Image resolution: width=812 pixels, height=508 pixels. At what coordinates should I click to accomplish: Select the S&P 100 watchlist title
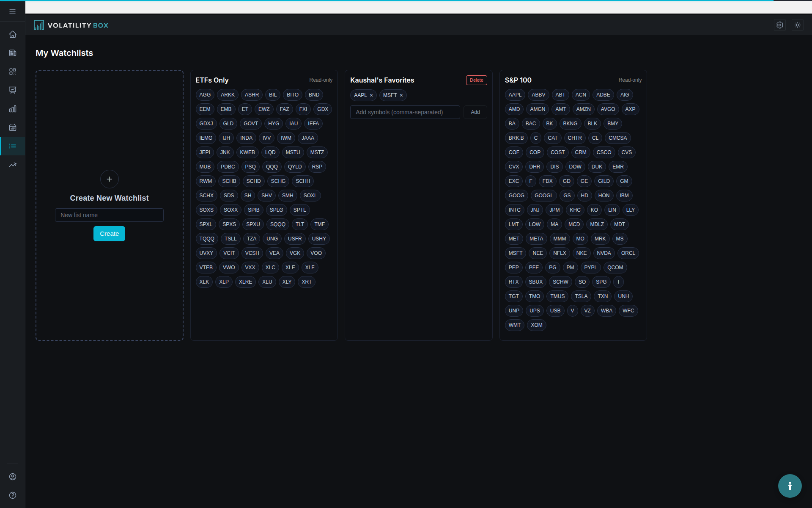pos(518,80)
